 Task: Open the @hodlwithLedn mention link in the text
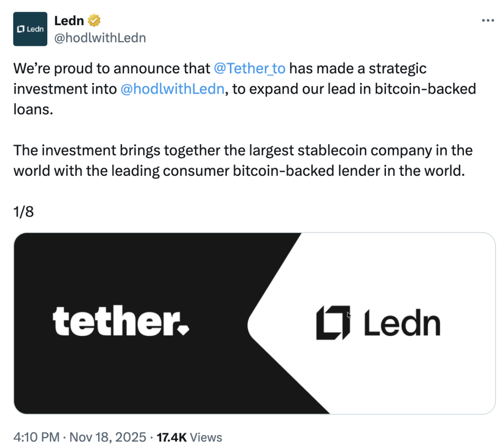pyautogui.click(x=172, y=89)
